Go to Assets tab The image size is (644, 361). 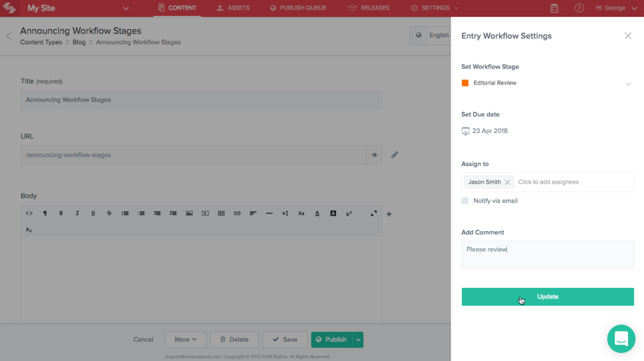(233, 8)
